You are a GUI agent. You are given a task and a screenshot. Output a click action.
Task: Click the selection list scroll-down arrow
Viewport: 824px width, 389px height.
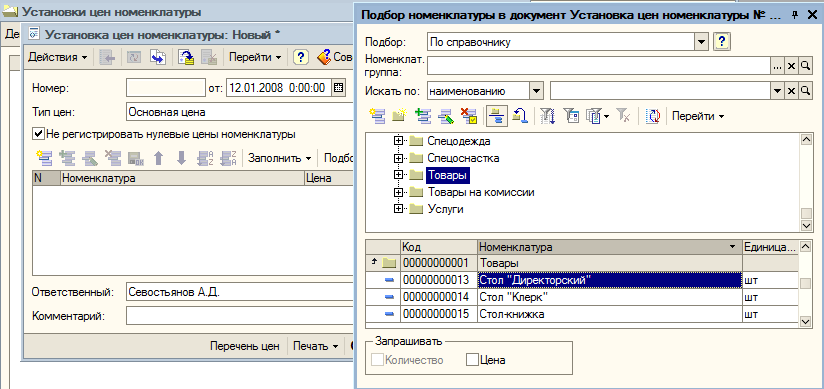point(805,321)
